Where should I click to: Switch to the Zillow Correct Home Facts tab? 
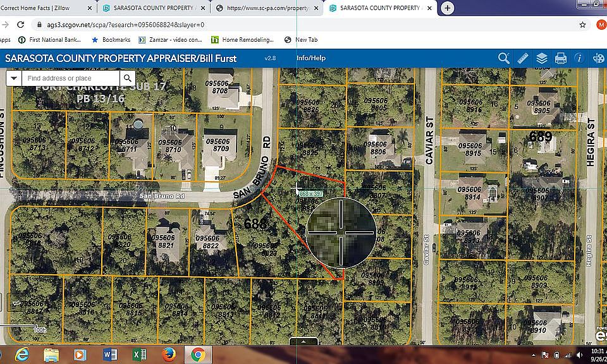click(44, 8)
